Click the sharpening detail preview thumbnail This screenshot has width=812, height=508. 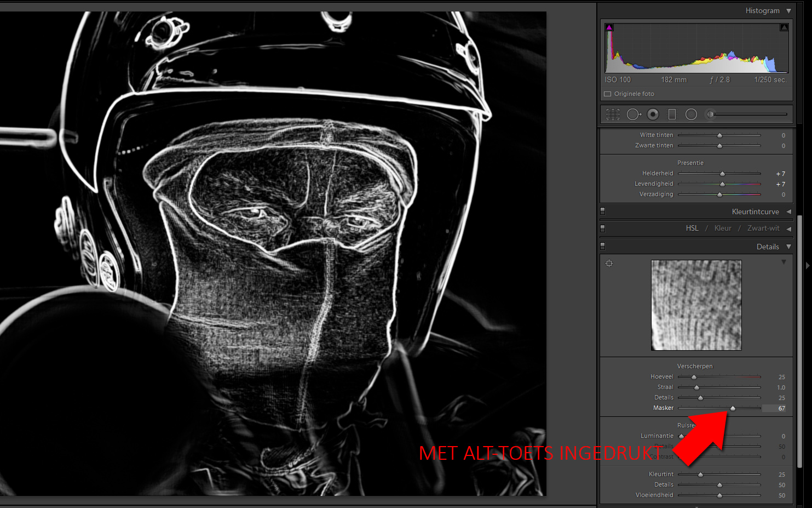pos(696,305)
